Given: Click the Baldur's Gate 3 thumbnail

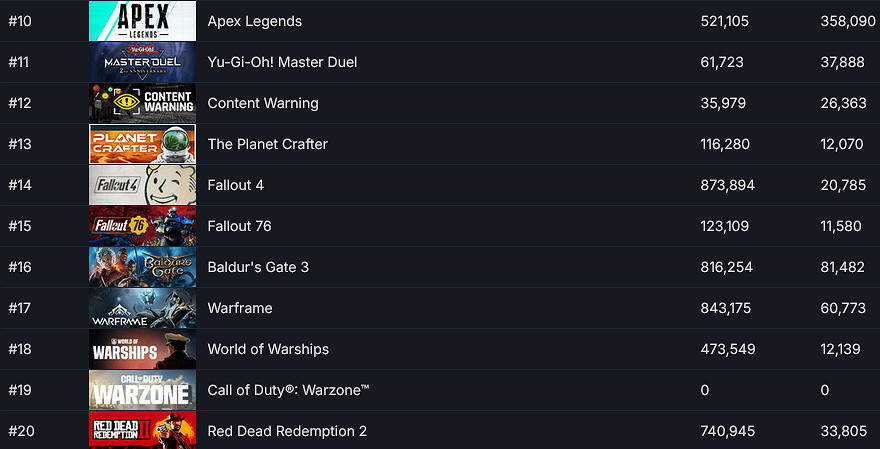Looking at the screenshot, I should [142, 267].
